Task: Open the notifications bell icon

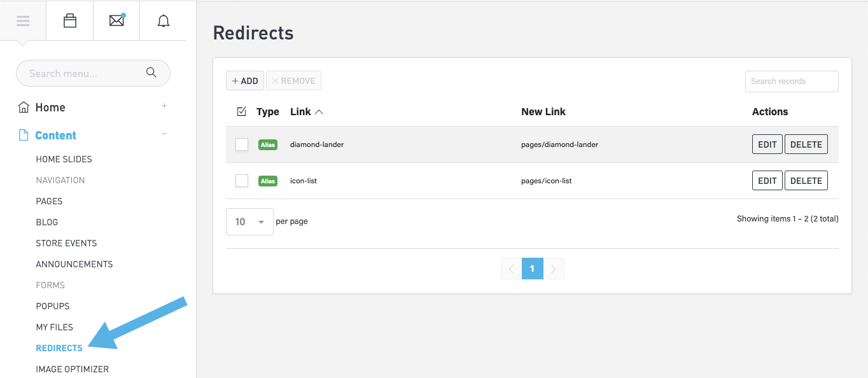Action: coord(164,21)
